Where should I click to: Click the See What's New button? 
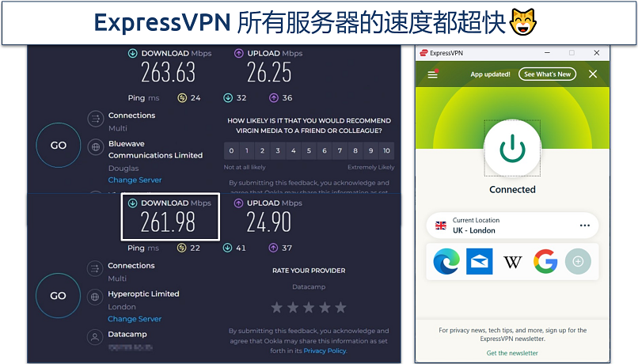click(x=547, y=74)
